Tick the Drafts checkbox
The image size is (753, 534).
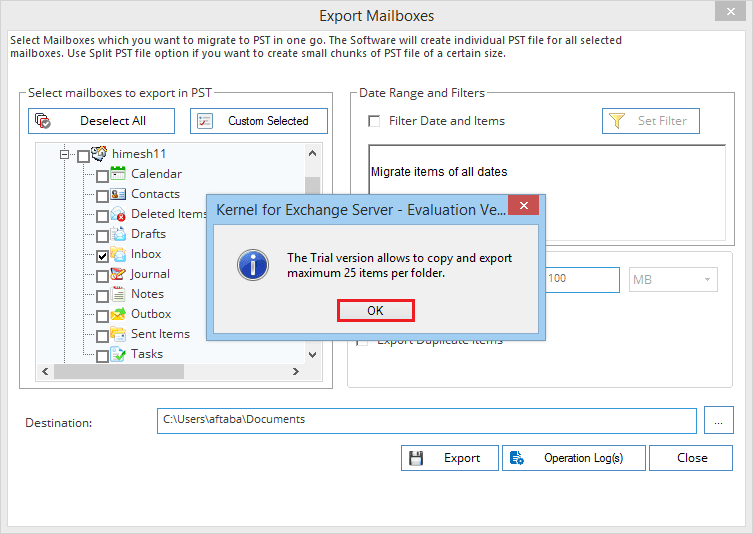click(x=102, y=236)
